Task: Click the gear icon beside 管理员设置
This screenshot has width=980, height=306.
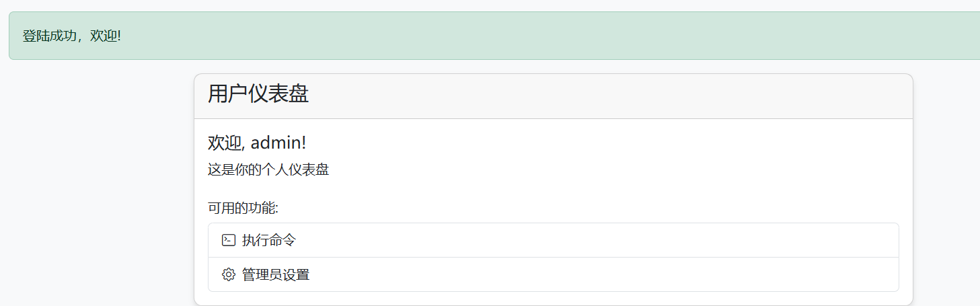Action: [229, 274]
